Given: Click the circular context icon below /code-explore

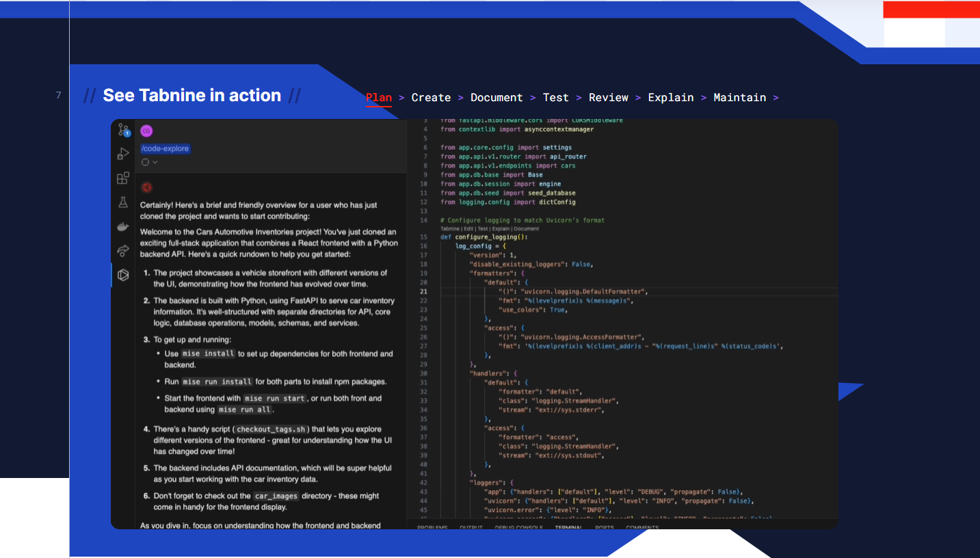Looking at the screenshot, I should 145,162.
